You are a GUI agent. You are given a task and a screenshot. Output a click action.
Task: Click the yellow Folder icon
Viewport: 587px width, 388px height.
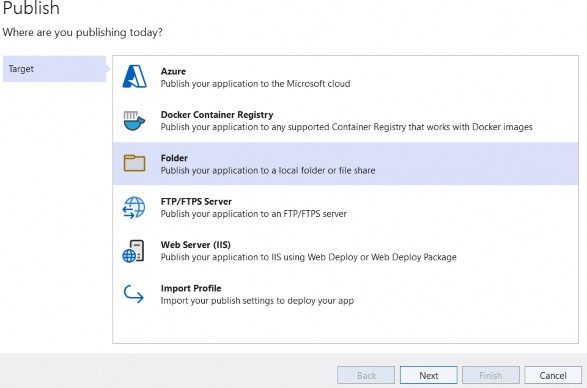[x=134, y=163]
